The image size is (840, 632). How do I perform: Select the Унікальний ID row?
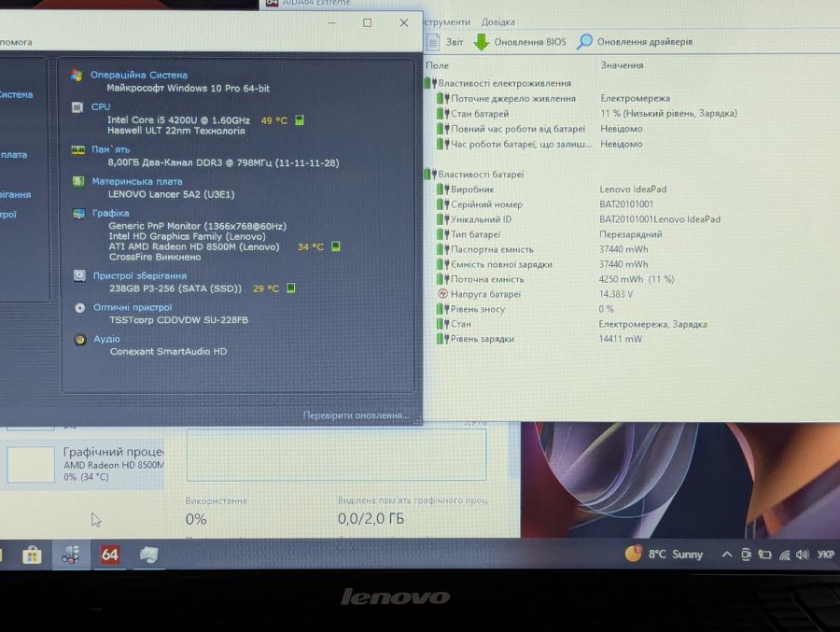(x=579, y=219)
